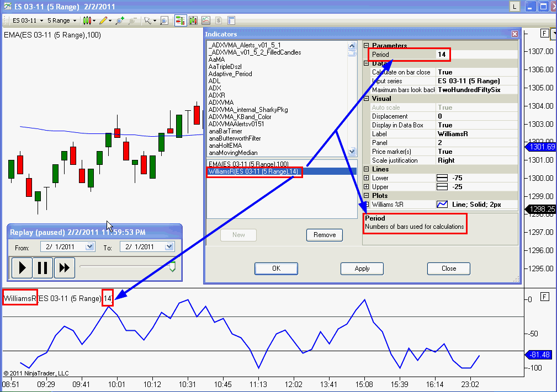
Task: Select the applied EMA(ES 03-11 (5 Range),100) indicator
Action: tap(248, 164)
